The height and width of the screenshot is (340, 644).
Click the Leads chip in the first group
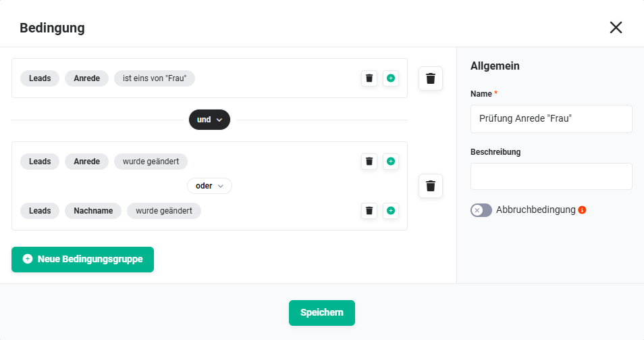point(40,78)
